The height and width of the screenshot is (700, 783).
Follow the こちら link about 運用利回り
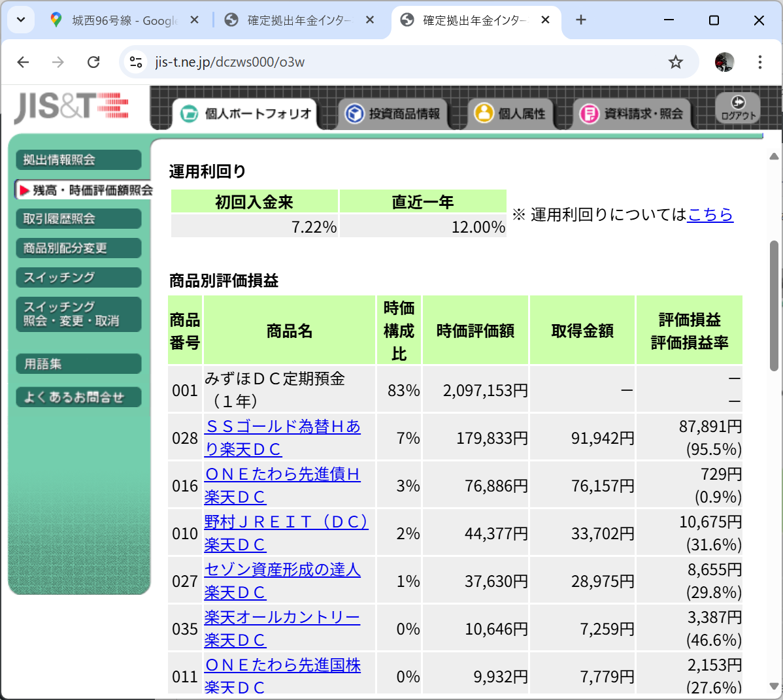[x=710, y=214]
